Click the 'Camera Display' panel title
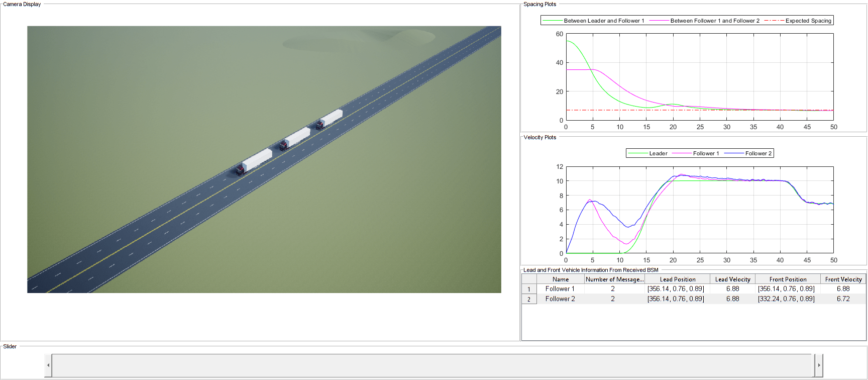 tap(22, 4)
